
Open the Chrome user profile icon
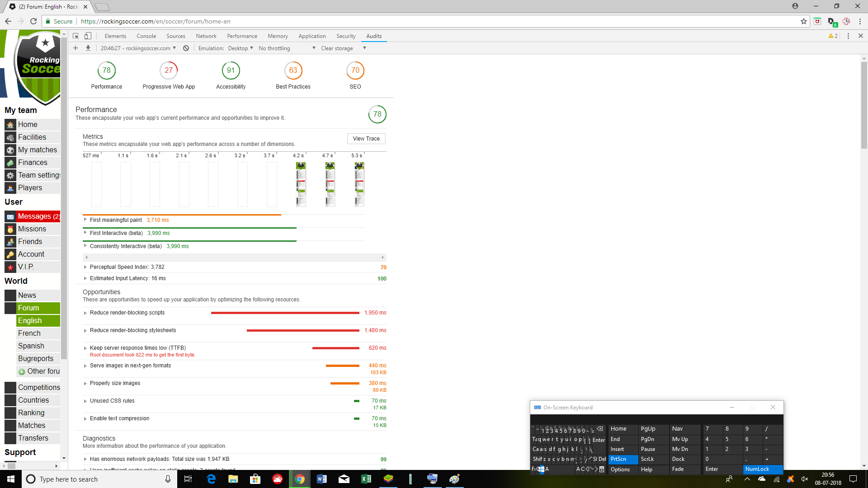(795, 6)
